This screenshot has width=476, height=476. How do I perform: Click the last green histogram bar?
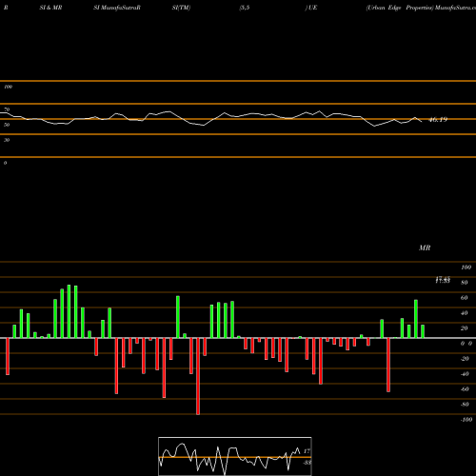[423, 331]
